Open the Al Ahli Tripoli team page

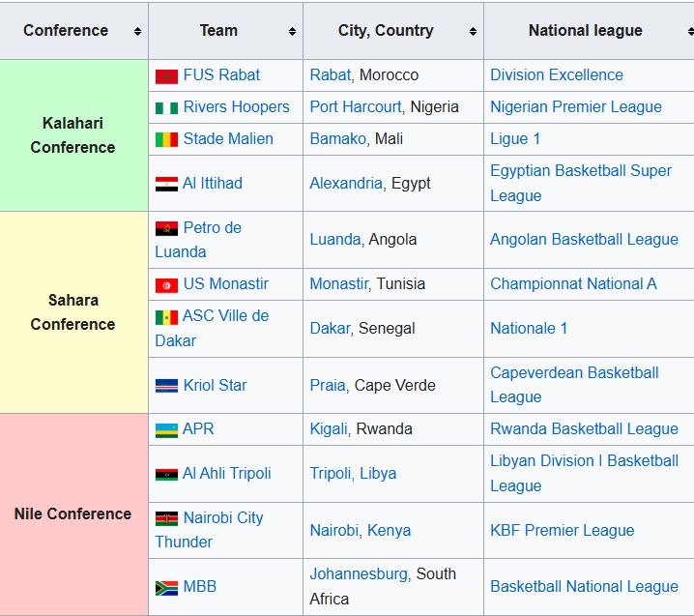pyautogui.click(x=226, y=473)
